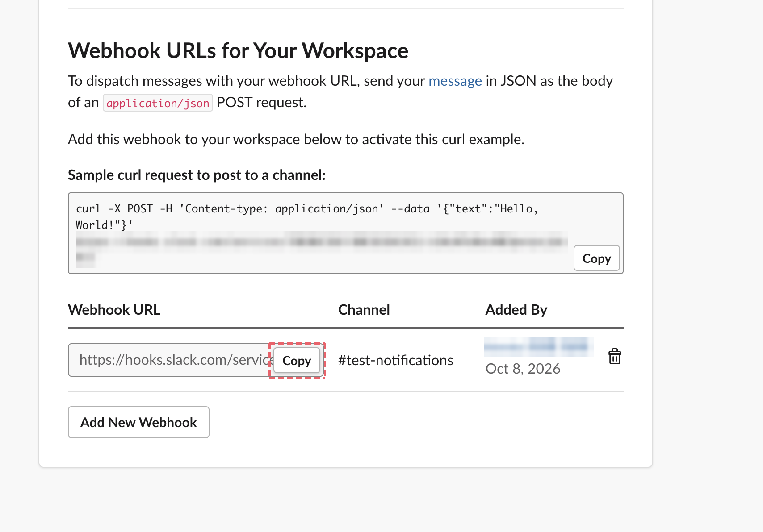Click the application/json inline code
The height and width of the screenshot is (532, 763).
coord(158,103)
